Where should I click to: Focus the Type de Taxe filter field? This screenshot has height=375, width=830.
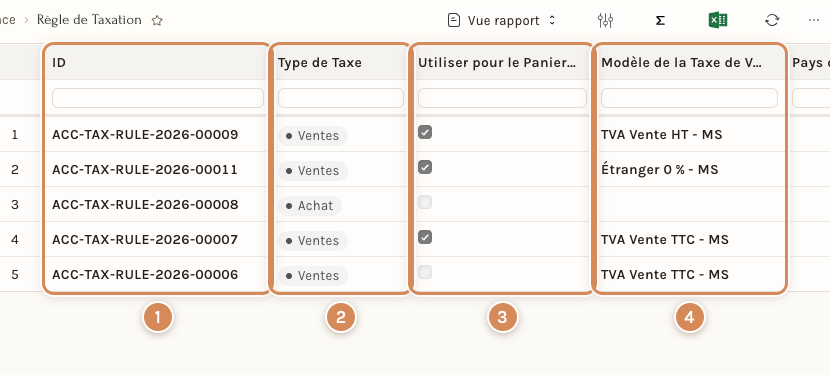point(341,98)
